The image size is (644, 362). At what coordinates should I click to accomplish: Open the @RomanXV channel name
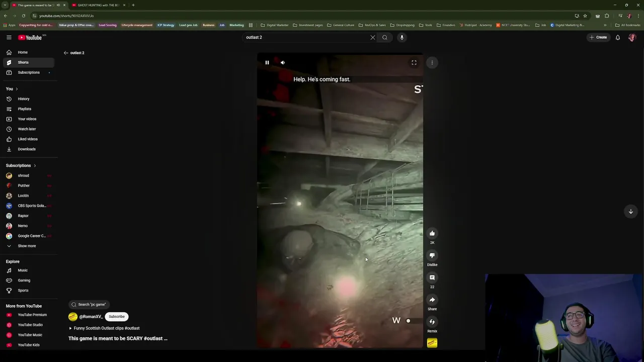tap(91, 317)
